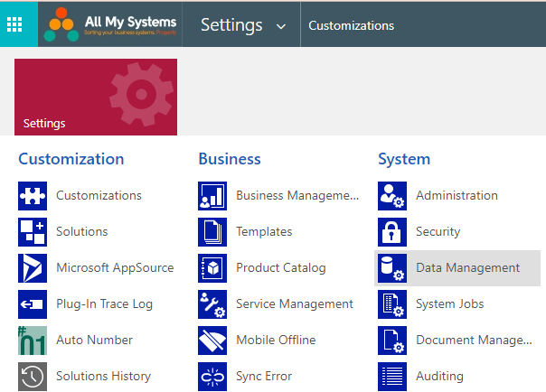Open the Settings area in the nav bar
The width and height of the screenshot is (546, 392).
(231, 25)
